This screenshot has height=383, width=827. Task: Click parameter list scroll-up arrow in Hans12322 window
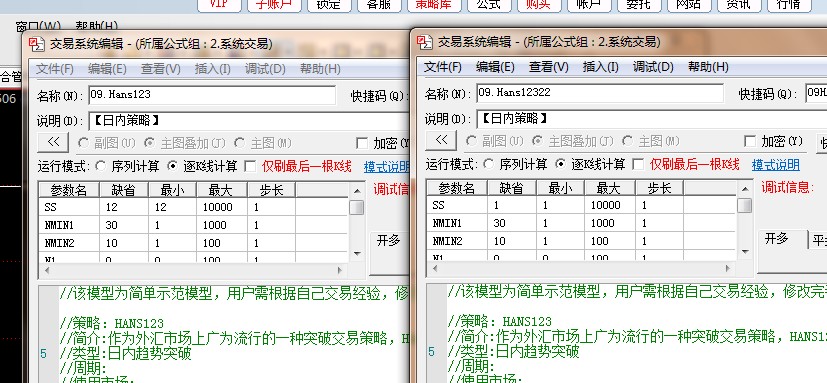point(745,188)
